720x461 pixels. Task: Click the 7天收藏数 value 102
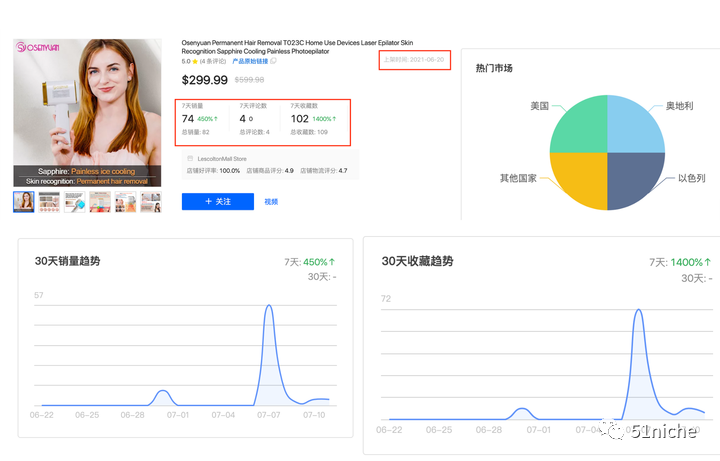(x=299, y=119)
